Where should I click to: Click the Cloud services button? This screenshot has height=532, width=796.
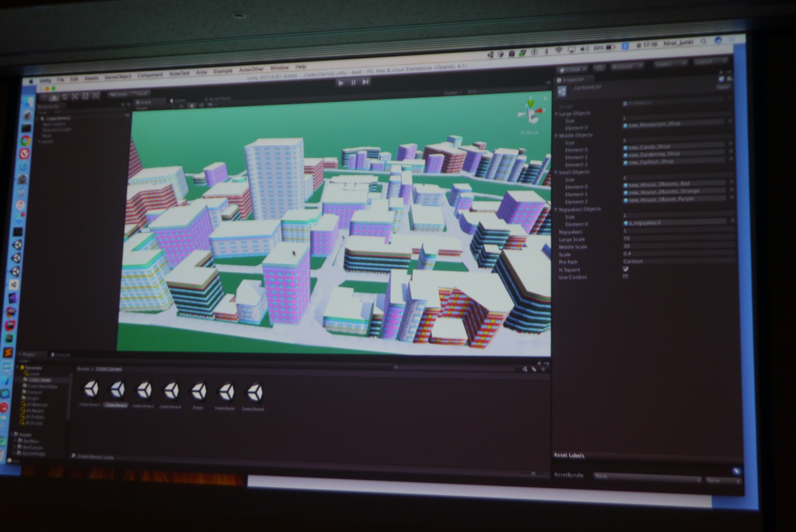click(x=599, y=67)
